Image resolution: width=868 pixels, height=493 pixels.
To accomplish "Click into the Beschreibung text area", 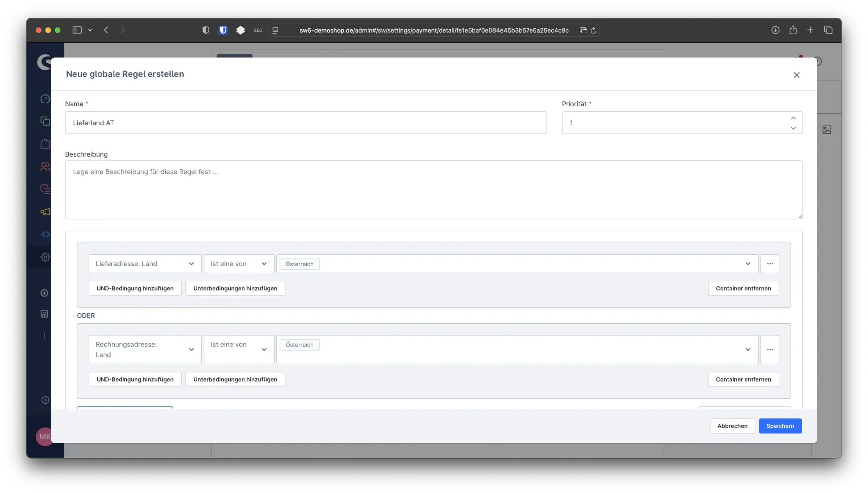I will [433, 190].
